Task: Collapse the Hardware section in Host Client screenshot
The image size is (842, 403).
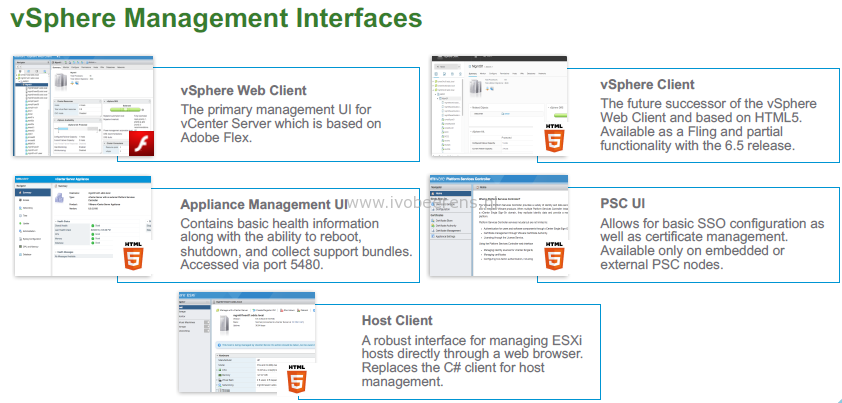Action: point(217,355)
